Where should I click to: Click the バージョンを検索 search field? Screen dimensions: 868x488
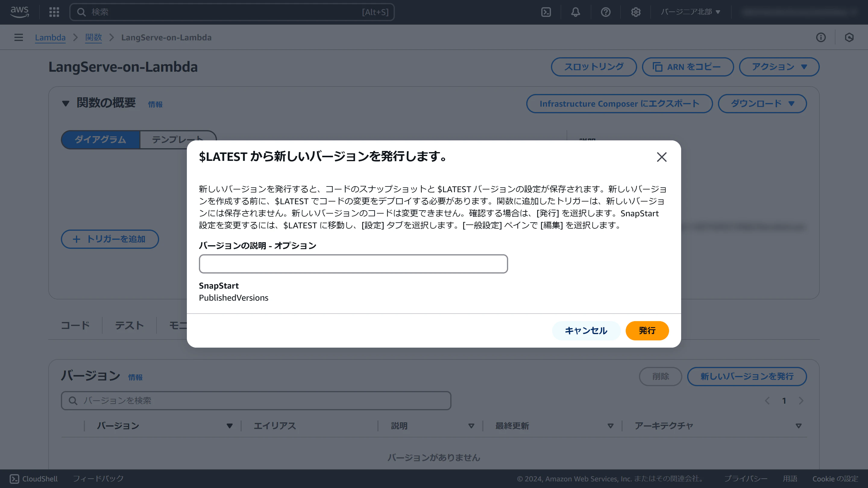(x=256, y=400)
